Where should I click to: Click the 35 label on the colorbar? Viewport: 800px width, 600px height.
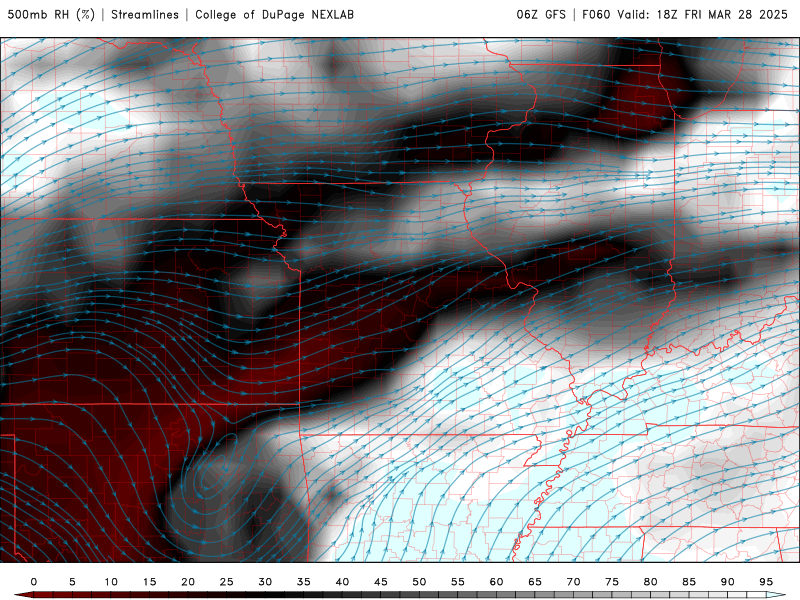pos(304,582)
